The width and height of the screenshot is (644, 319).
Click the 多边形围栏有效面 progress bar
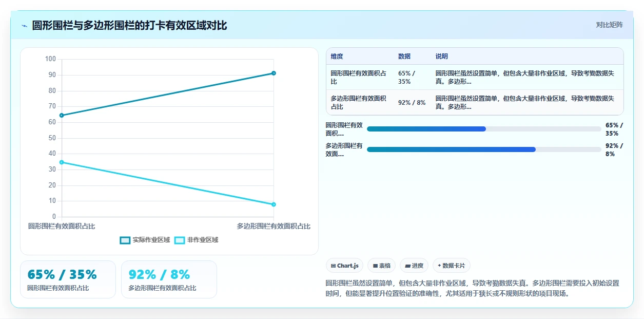(484, 149)
